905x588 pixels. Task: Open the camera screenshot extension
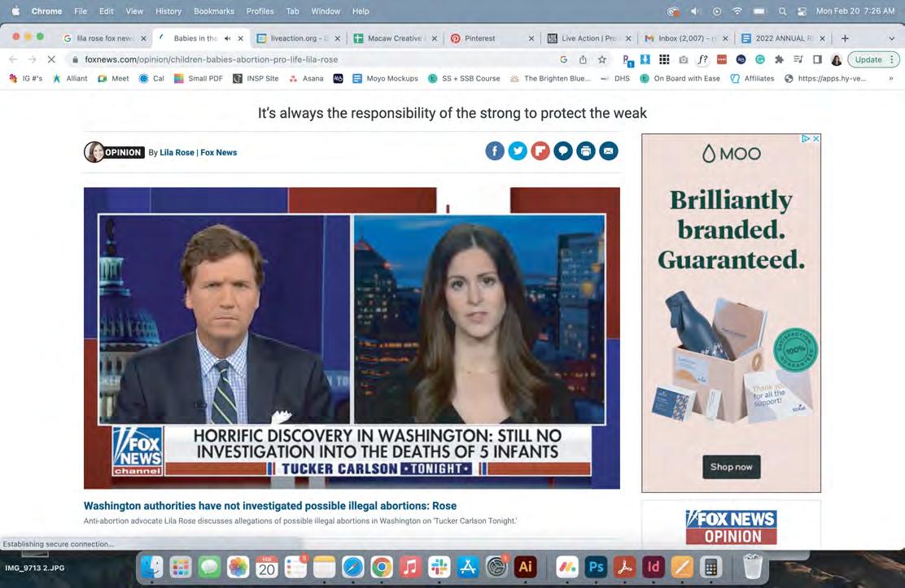(x=684, y=59)
